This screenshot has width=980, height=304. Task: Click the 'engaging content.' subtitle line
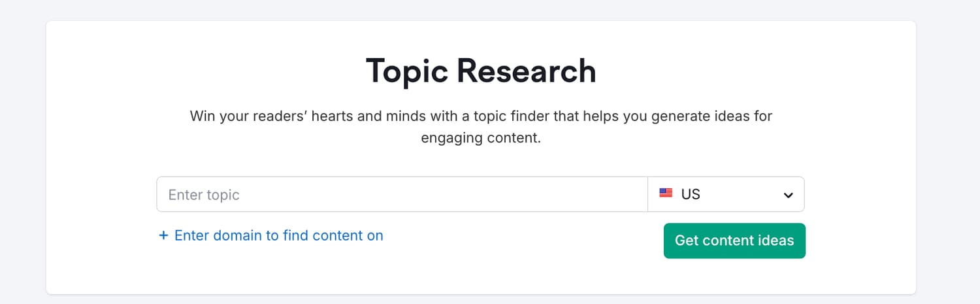pyautogui.click(x=481, y=139)
